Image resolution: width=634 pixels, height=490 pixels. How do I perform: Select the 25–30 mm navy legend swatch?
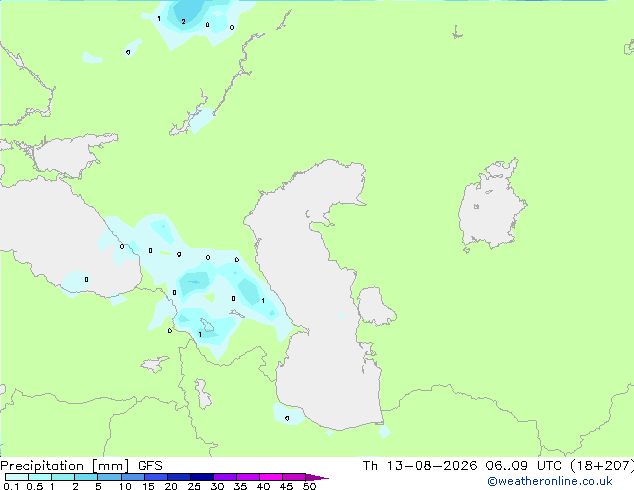(x=201, y=477)
